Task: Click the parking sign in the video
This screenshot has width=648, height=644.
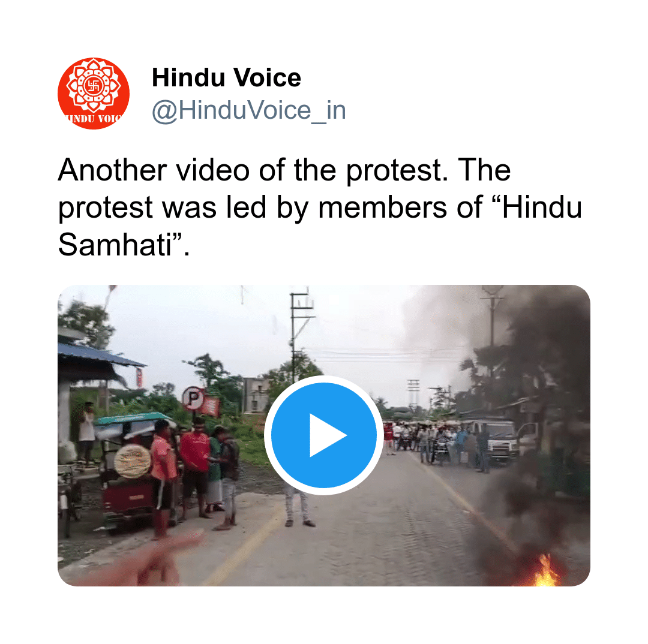Action: [x=193, y=399]
